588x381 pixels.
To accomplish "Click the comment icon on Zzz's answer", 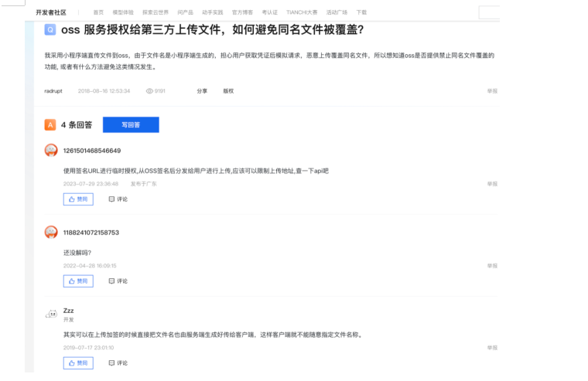I will click(x=111, y=363).
